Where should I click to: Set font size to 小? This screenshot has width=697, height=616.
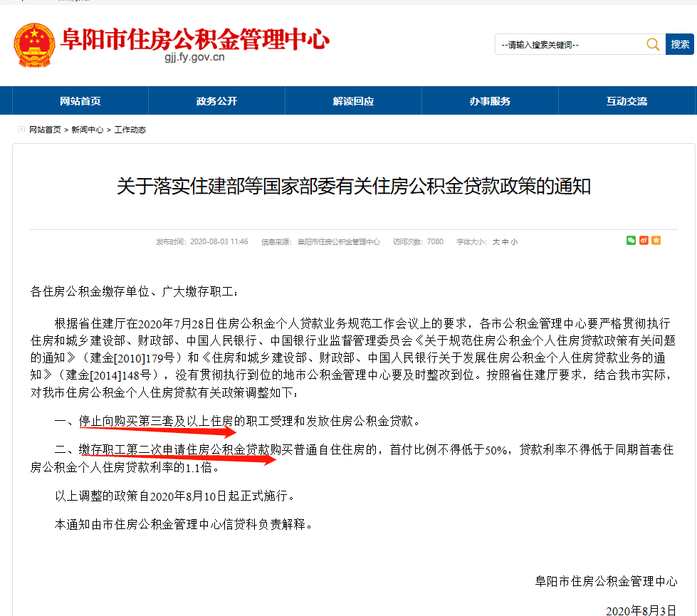tap(514, 242)
